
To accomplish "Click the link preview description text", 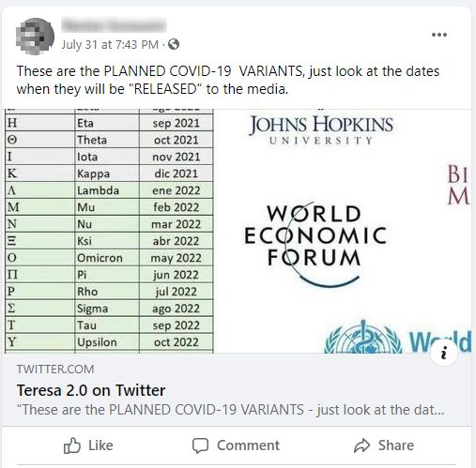I will click(230, 410).
